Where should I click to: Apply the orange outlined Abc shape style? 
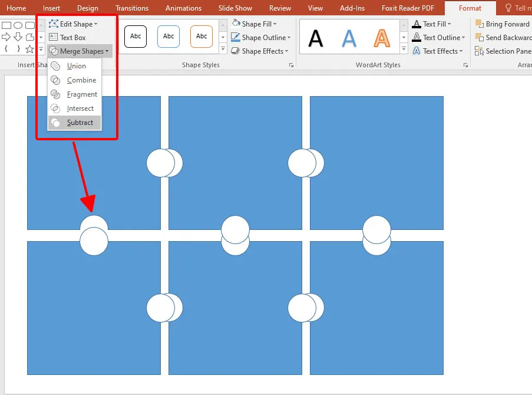click(201, 37)
